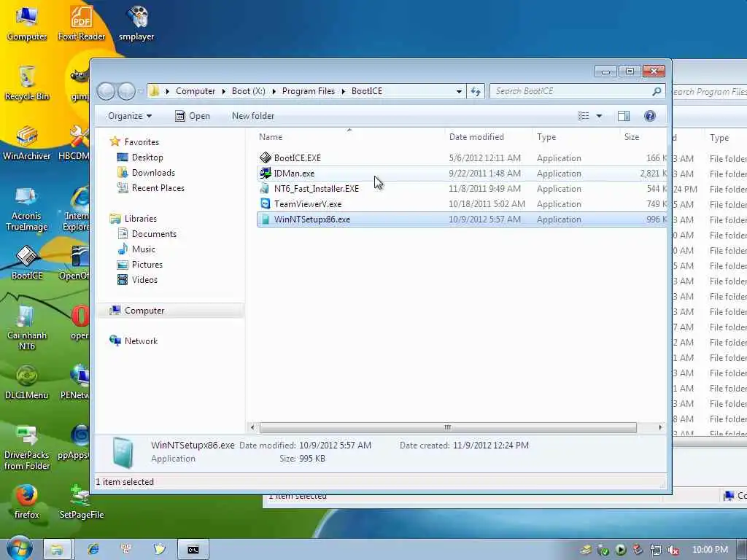Click the Change your view icon
Viewport: 747px width, 560px height.
583,116
